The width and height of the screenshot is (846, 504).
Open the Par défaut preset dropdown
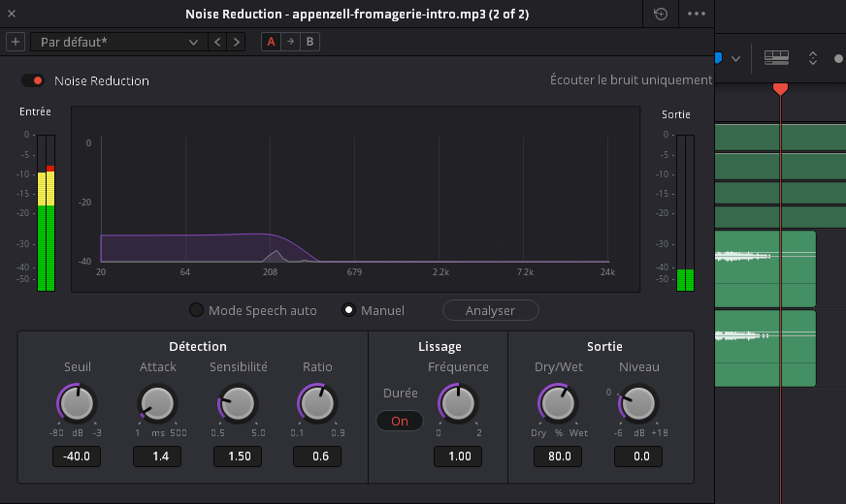[118, 42]
